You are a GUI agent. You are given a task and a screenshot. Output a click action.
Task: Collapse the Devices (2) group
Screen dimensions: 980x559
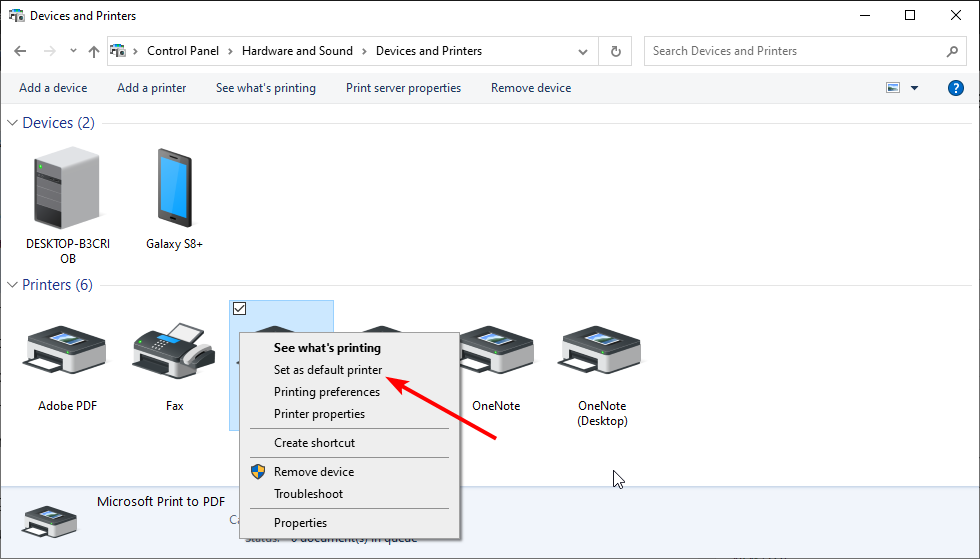coord(13,123)
